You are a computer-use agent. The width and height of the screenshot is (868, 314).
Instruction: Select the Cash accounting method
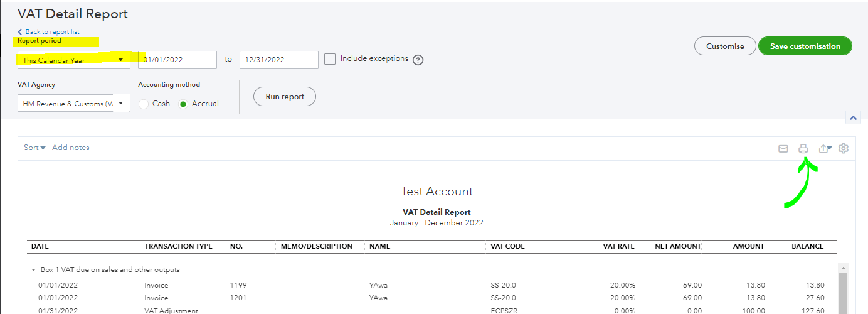pyautogui.click(x=144, y=104)
